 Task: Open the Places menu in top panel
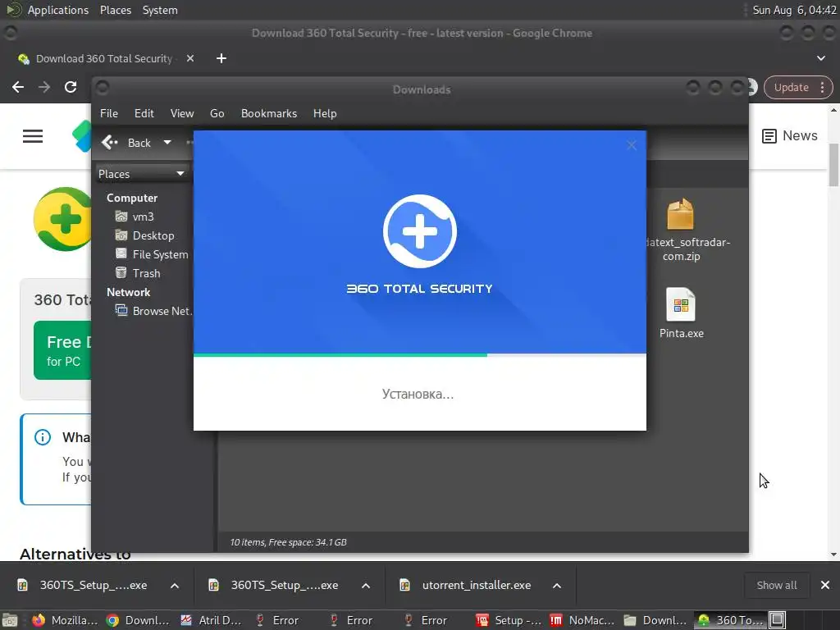(116, 10)
